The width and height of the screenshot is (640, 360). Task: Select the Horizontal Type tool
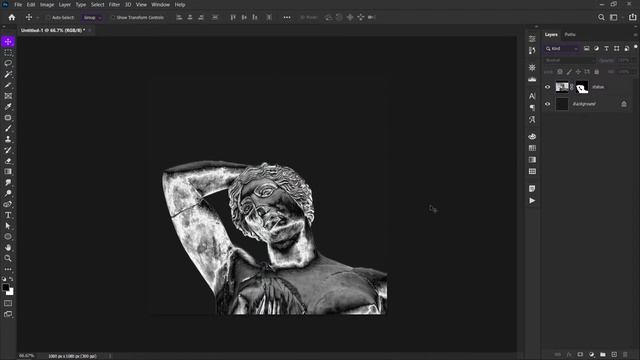coord(8,215)
